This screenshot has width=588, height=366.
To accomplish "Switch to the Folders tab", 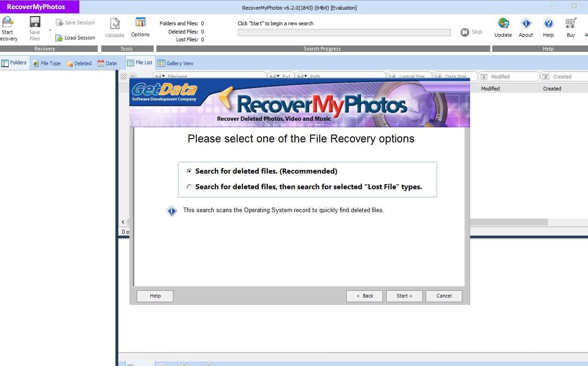I will pyautogui.click(x=14, y=63).
